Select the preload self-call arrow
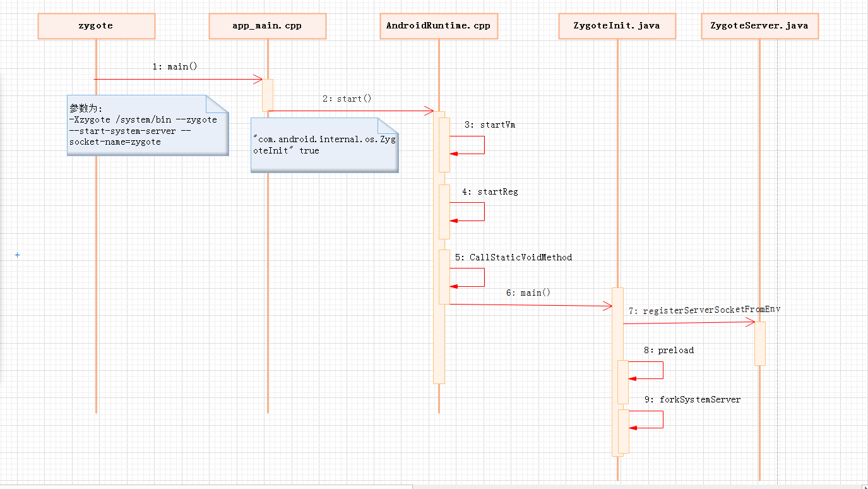 point(646,370)
